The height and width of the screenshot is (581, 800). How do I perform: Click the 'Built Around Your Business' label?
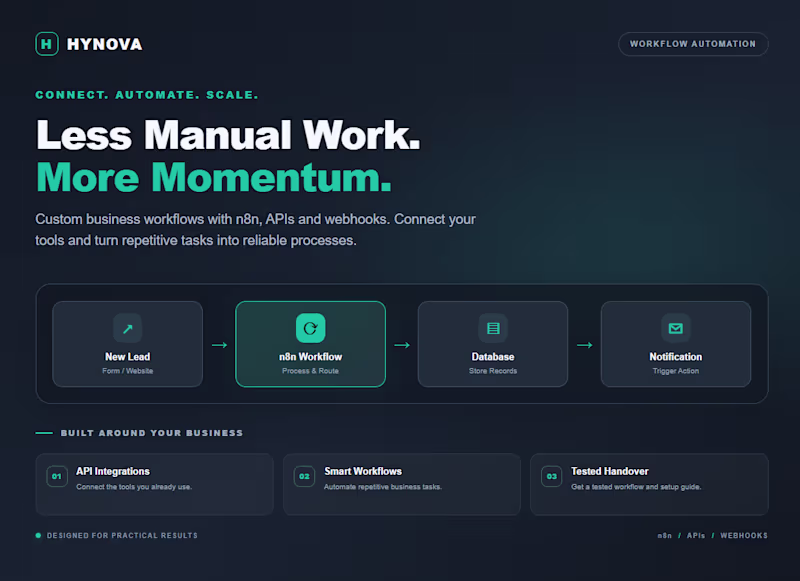click(152, 433)
